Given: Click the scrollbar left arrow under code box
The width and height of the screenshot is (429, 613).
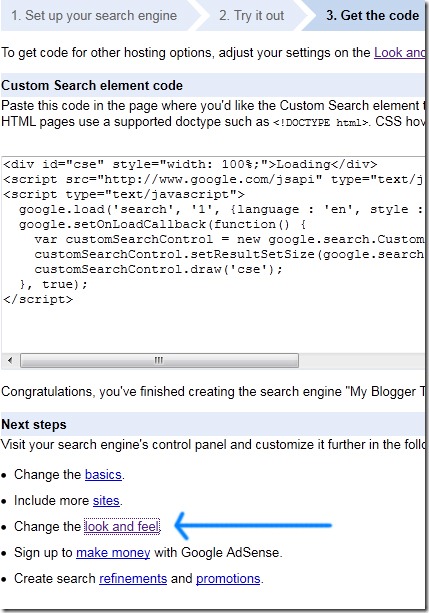Looking at the screenshot, I should 10,360.
